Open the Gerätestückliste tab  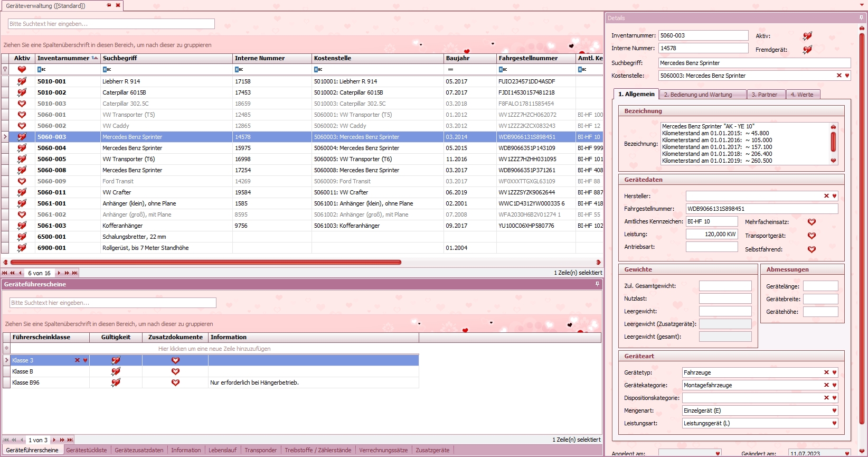(87, 450)
